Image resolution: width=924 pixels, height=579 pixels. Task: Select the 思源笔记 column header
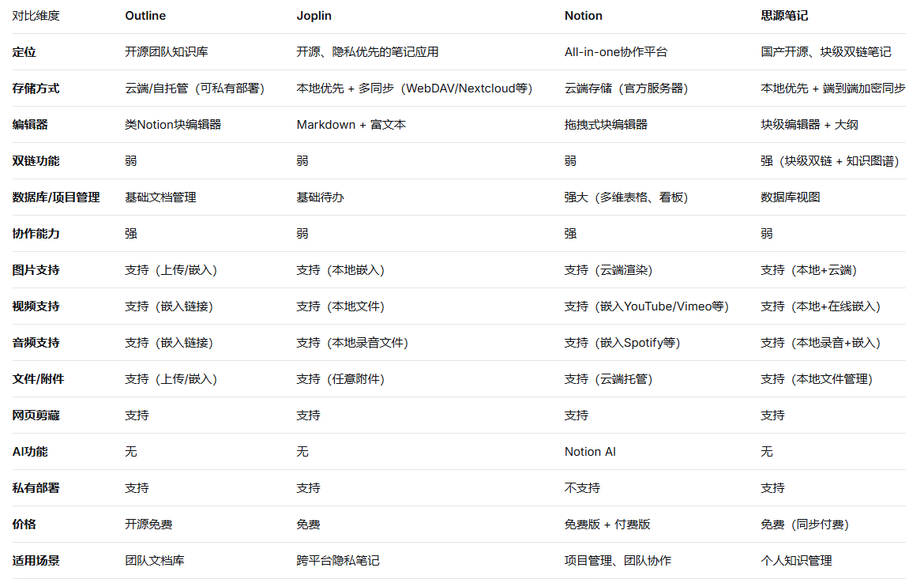tap(783, 16)
